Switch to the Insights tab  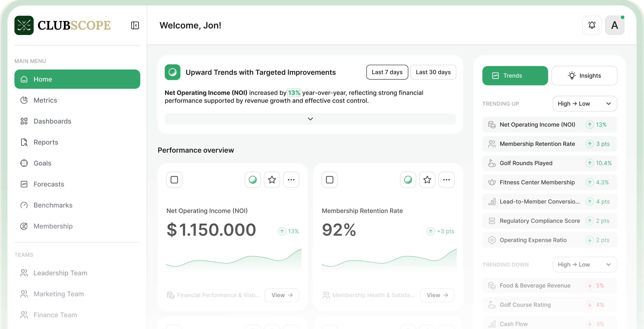pyautogui.click(x=584, y=76)
